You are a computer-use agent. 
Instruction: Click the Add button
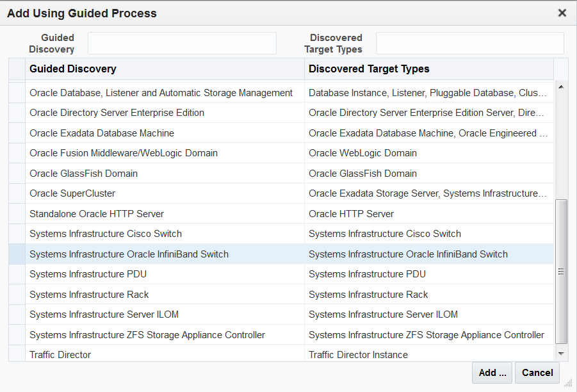coord(492,373)
